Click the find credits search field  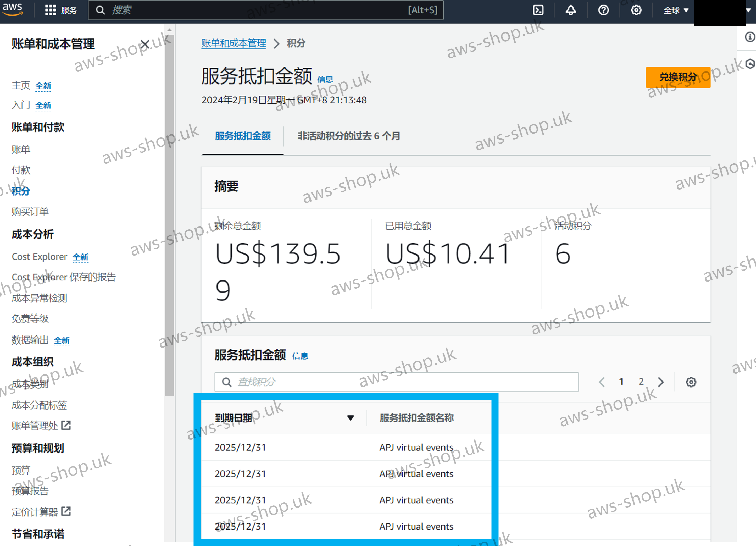397,382
